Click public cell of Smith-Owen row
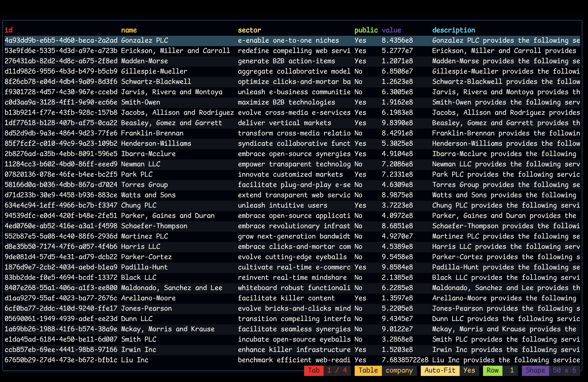 (x=360, y=102)
